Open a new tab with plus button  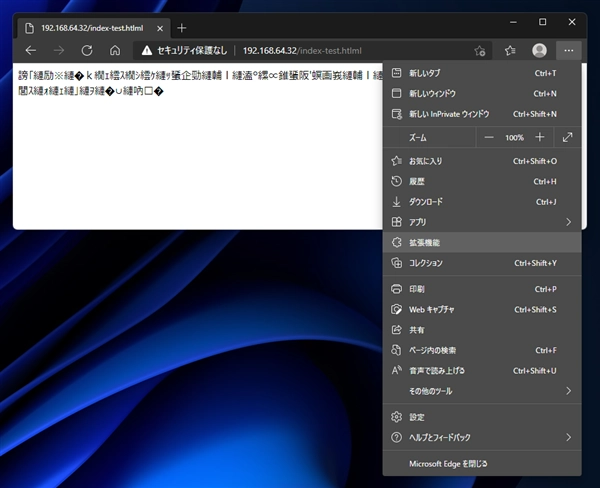(x=181, y=28)
